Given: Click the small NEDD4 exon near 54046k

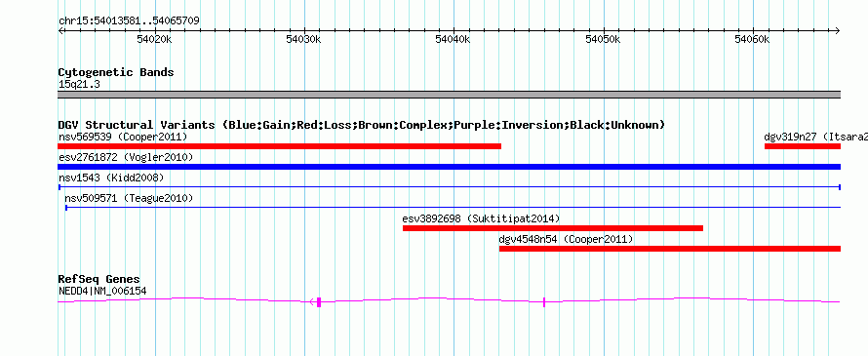Looking at the screenshot, I should click(x=544, y=301).
